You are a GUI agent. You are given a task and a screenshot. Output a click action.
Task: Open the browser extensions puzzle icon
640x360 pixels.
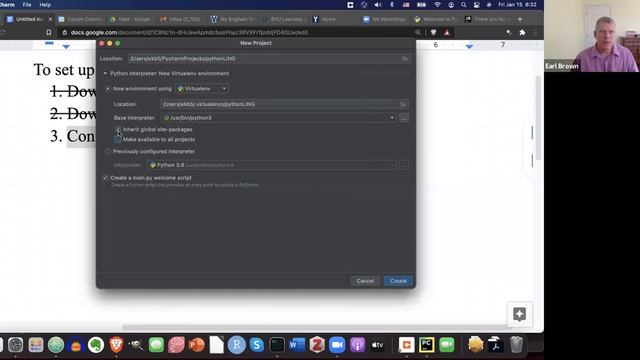[x=522, y=33]
